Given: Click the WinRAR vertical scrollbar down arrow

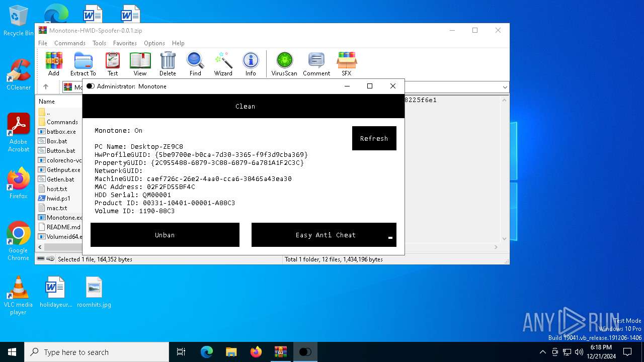Looking at the screenshot, I should [504, 239].
